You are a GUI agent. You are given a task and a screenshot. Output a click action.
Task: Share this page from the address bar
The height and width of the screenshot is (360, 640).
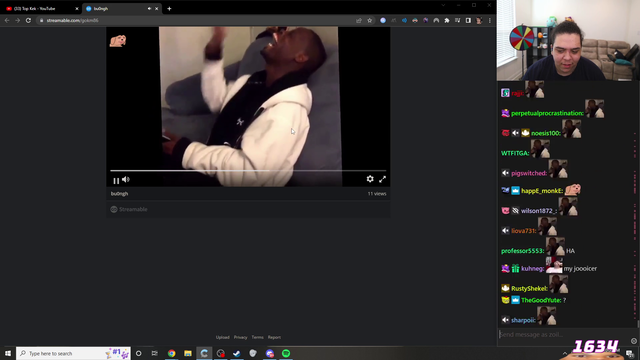[x=359, y=20]
